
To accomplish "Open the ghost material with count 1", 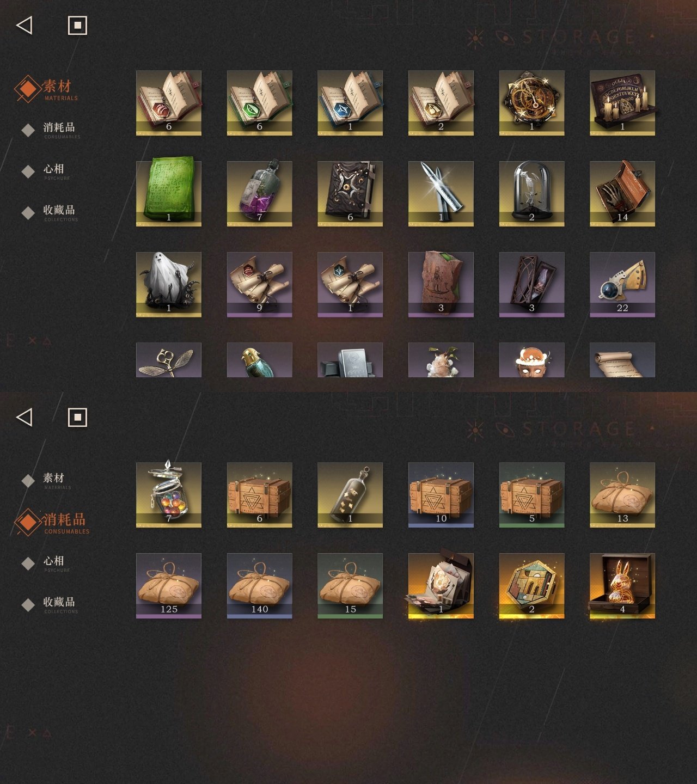I will tap(169, 285).
